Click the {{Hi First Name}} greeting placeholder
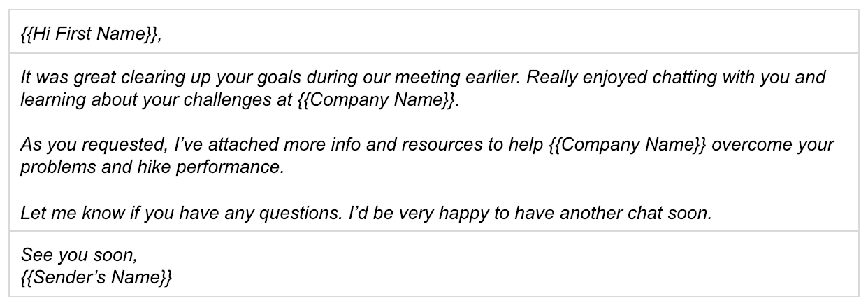 click(x=89, y=35)
